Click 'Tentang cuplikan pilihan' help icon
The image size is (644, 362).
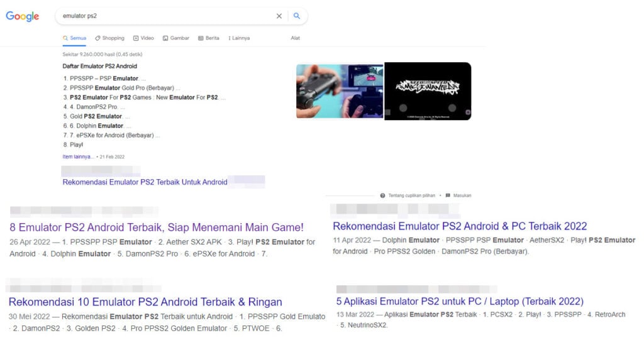tap(382, 195)
